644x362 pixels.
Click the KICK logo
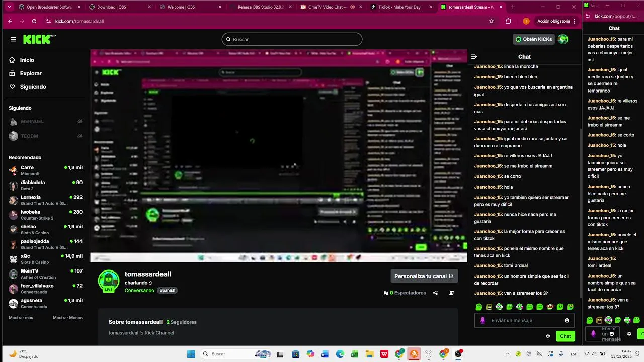click(x=38, y=39)
